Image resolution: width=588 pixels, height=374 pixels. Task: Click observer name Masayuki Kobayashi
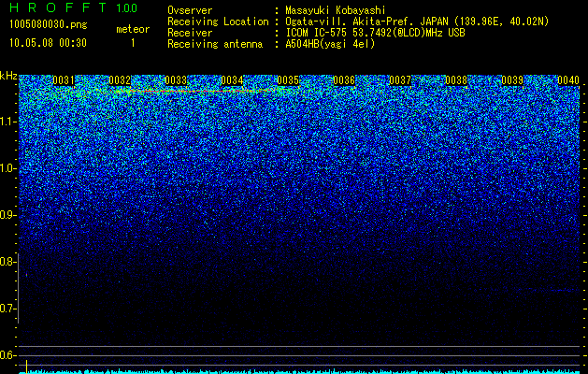point(336,10)
